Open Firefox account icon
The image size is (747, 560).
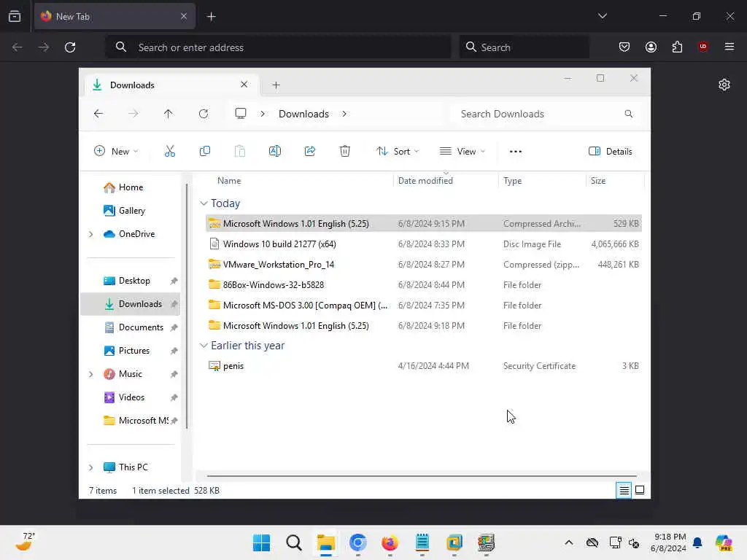tap(651, 47)
